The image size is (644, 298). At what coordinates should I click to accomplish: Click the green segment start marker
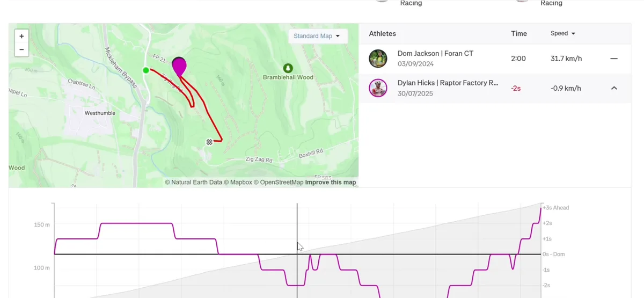click(x=145, y=70)
